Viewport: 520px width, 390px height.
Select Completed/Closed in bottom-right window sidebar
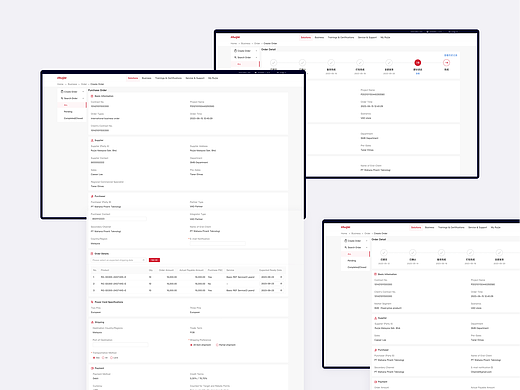pyautogui.click(x=357, y=267)
